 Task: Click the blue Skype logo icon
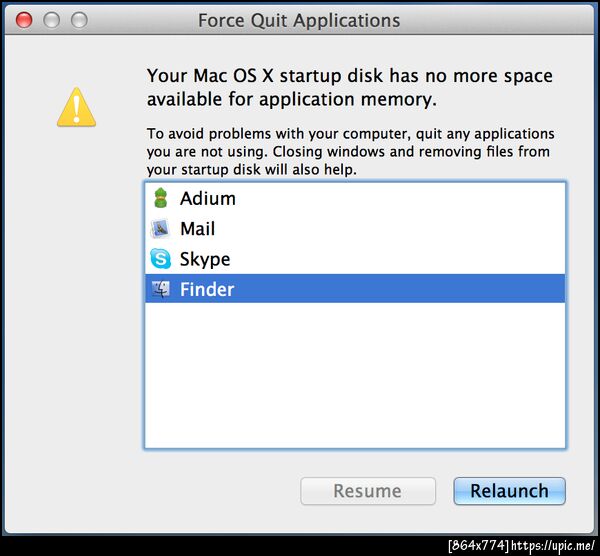click(x=161, y=259)
